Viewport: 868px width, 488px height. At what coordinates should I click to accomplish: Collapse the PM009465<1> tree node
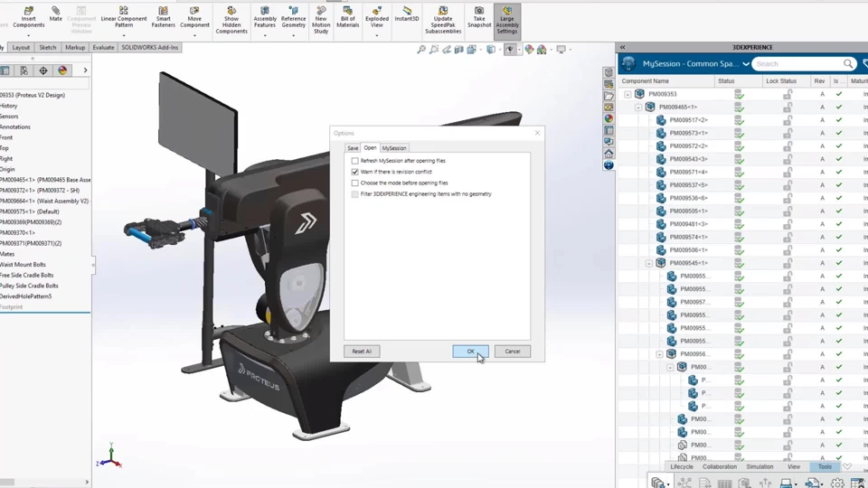638,107
